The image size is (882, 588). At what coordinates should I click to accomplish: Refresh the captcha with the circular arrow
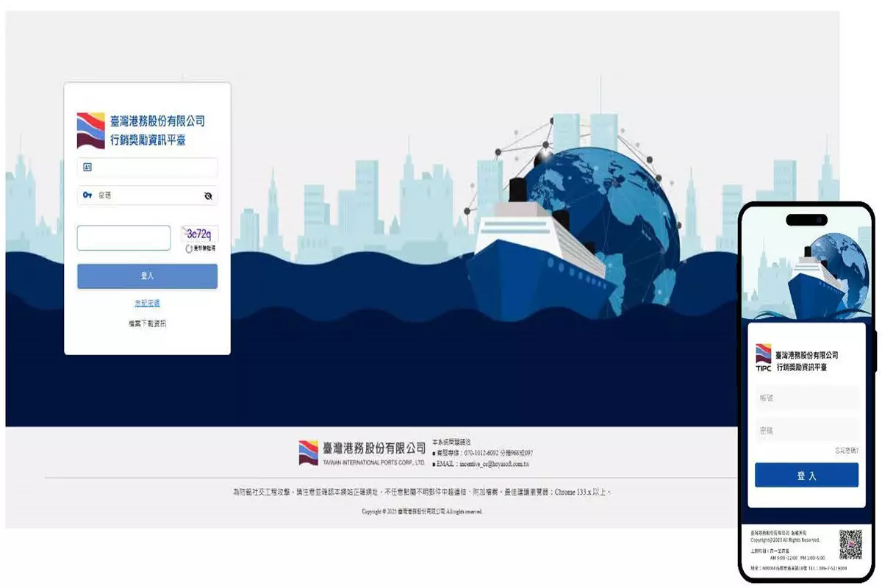coord(189,249)
